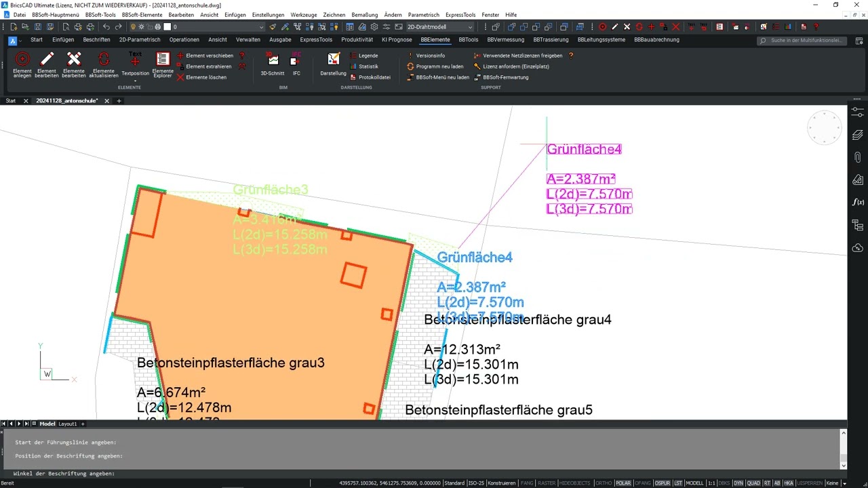Toggle LST lineweight in status bar
This screenshot has height=488, width=868.
click(679, 483)
